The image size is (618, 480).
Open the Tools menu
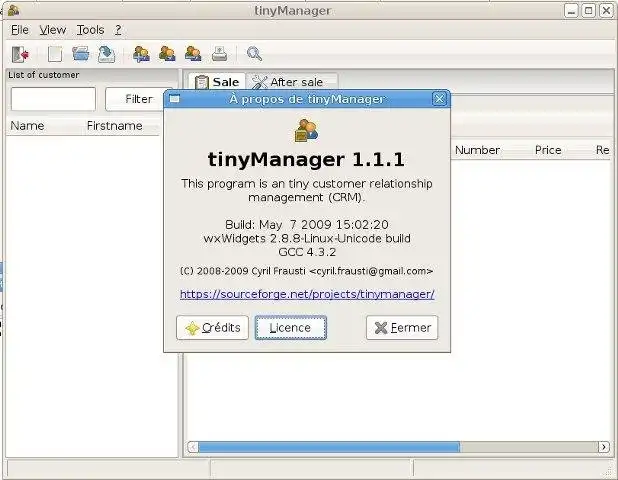coord(90,30)
